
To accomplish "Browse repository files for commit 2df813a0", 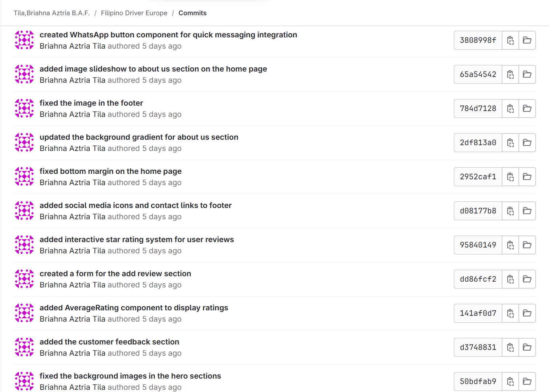I will pyautogui.click(x=527, y=143).
